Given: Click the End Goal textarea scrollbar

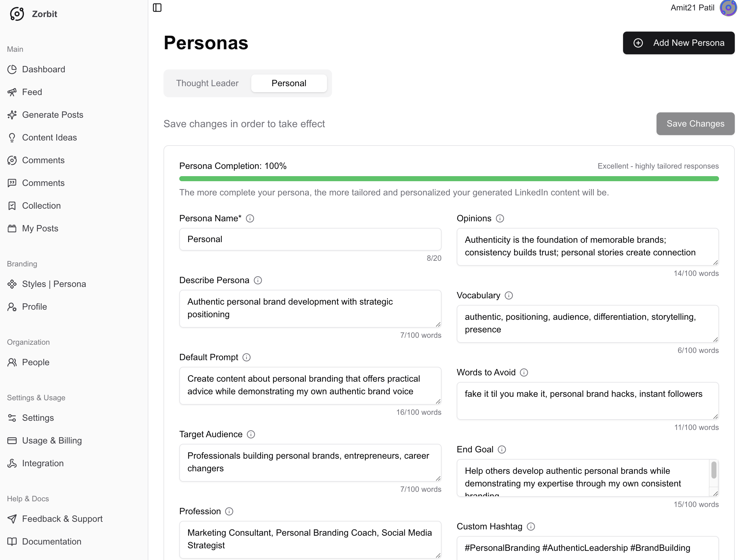Looking at the screenshot, I should (714, 470).
